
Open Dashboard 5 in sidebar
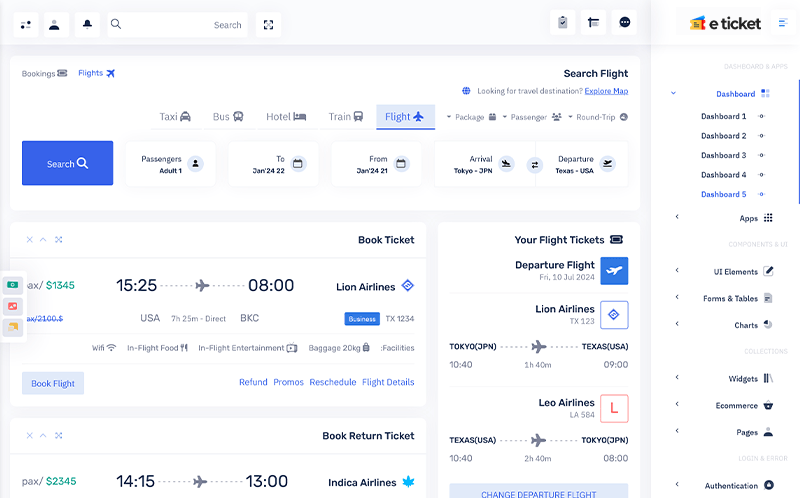(x=723, y=194)
